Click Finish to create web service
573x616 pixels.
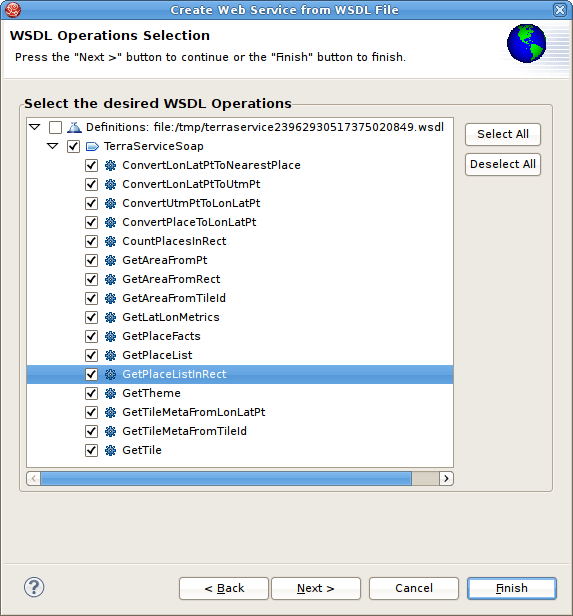pyautogui.click(x=512, y=588)
